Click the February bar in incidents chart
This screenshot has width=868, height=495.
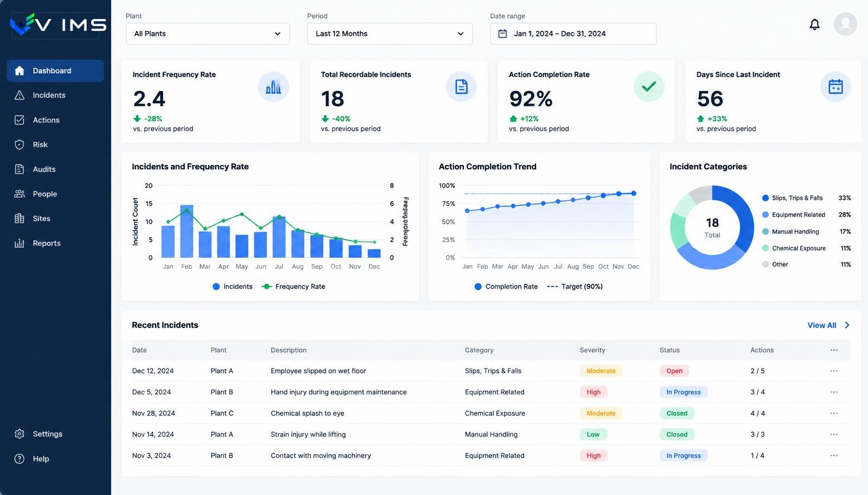point(187,231)
